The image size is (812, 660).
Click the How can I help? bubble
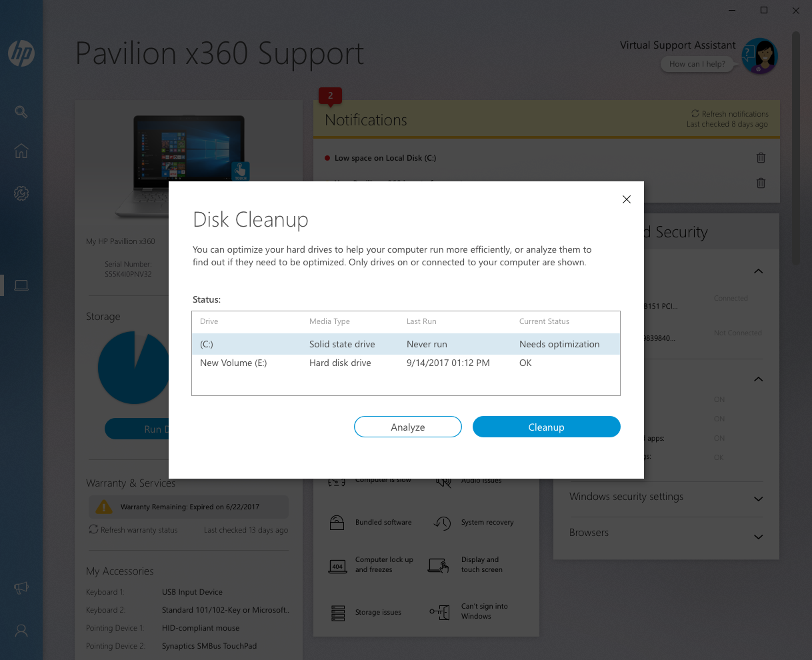[x=697, y=64]
